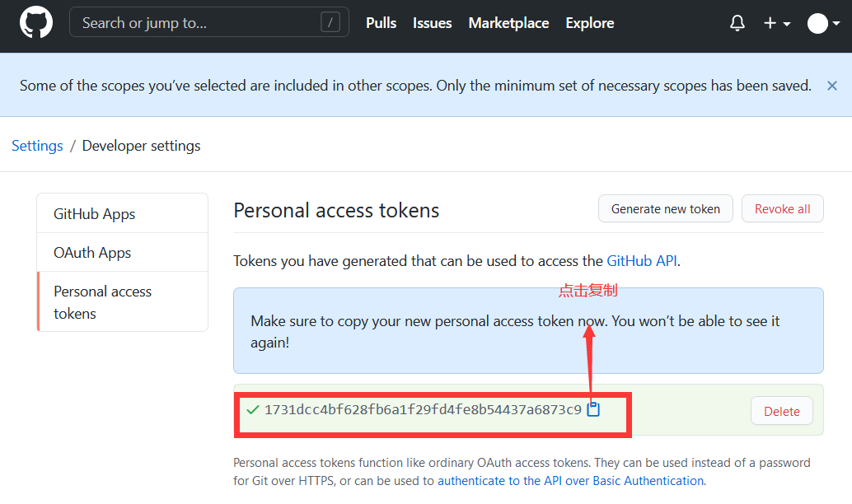Switch to OAuth Apps section

click(94, 252)
